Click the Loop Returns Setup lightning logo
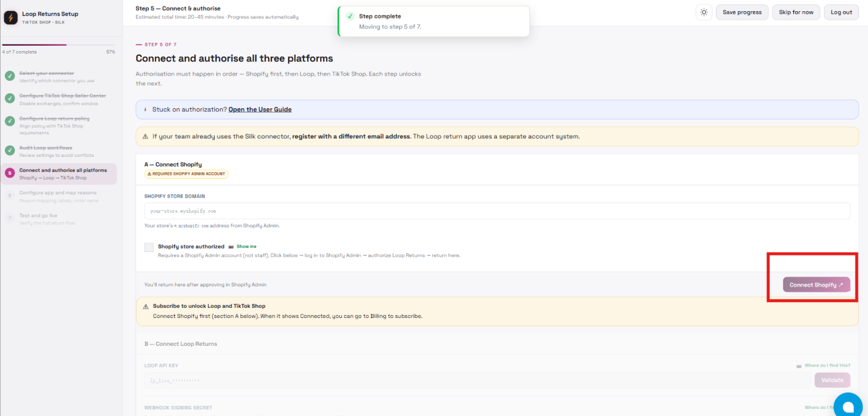The width and height of the screenshot is (868, 416). [x=11, y=17]
